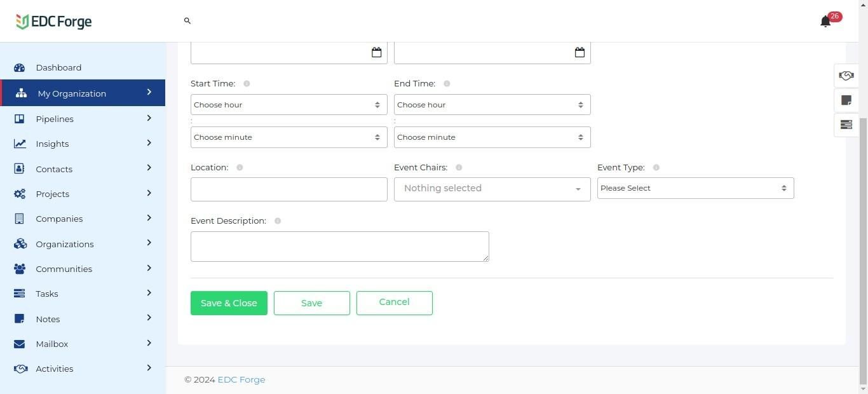The height and width of the screenshot is (394, 868).
Task: Open the handshake activities side panel icon
Action: [846, 76]
